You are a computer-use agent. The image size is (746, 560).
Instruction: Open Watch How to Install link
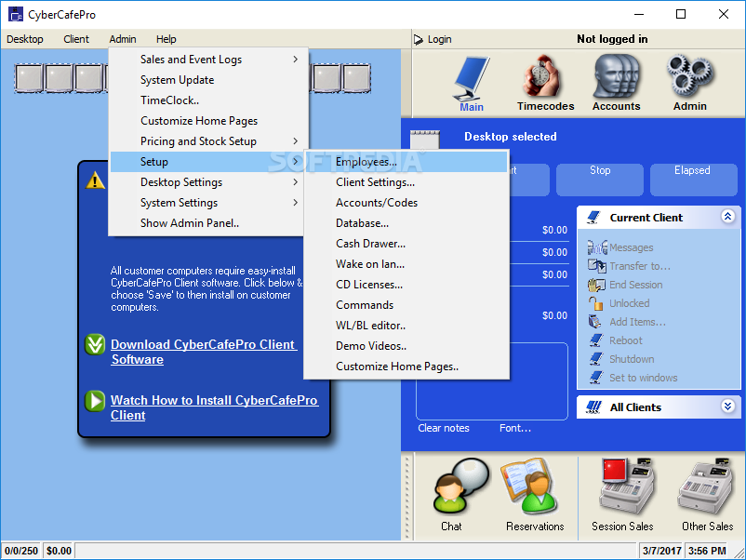215,407
